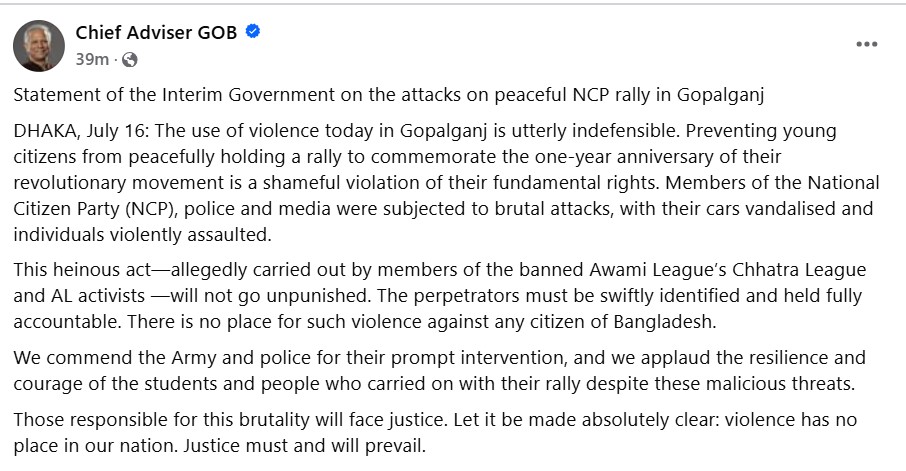
Task: Click the public audience globe icon
Action: [x=129, y=59]
